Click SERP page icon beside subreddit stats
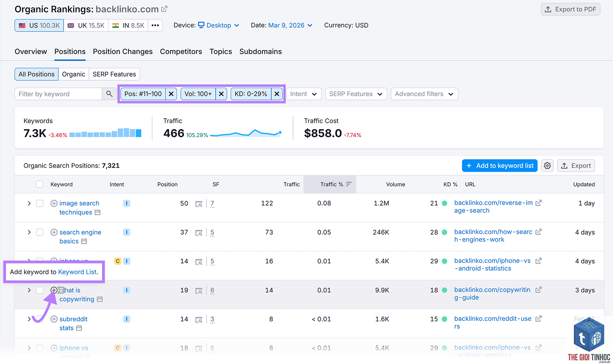Viewport: 613px width, 364px height. point(79,328)
